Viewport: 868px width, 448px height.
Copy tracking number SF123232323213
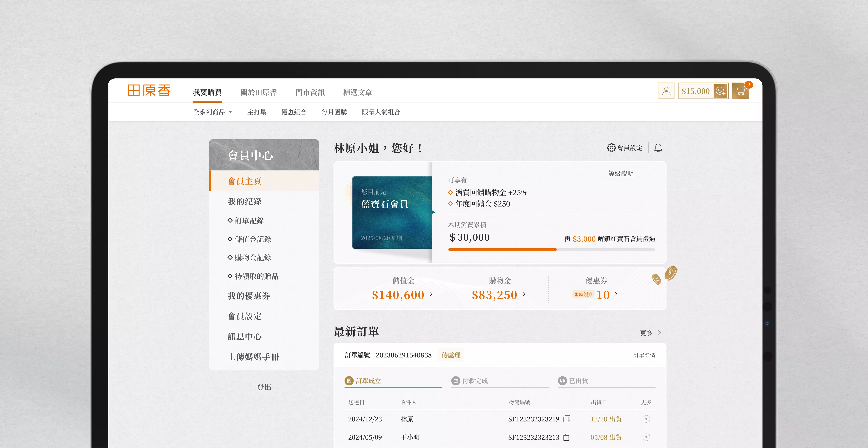tap(567, 437)
